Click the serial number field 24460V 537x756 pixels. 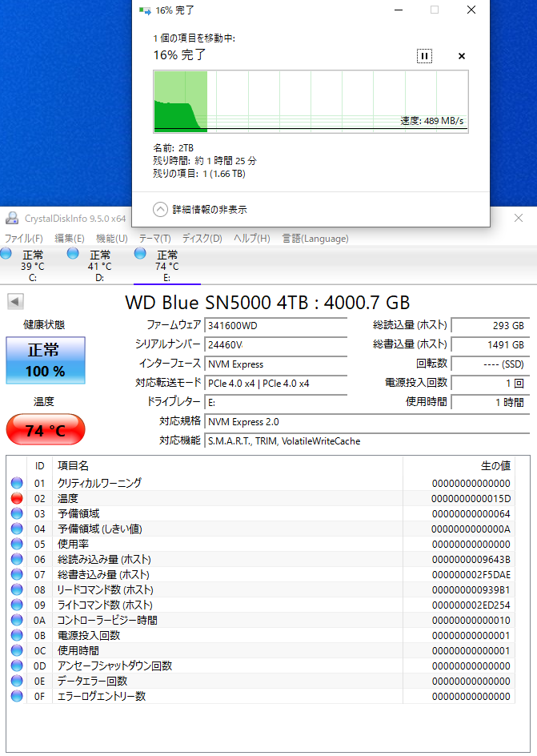click(275, 344)
